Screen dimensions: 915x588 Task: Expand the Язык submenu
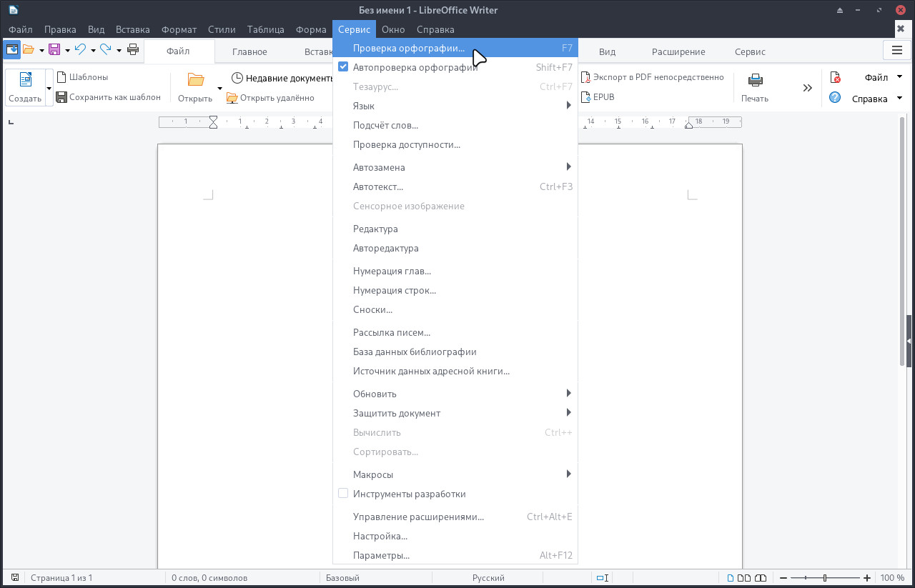(x=455, y=106)
